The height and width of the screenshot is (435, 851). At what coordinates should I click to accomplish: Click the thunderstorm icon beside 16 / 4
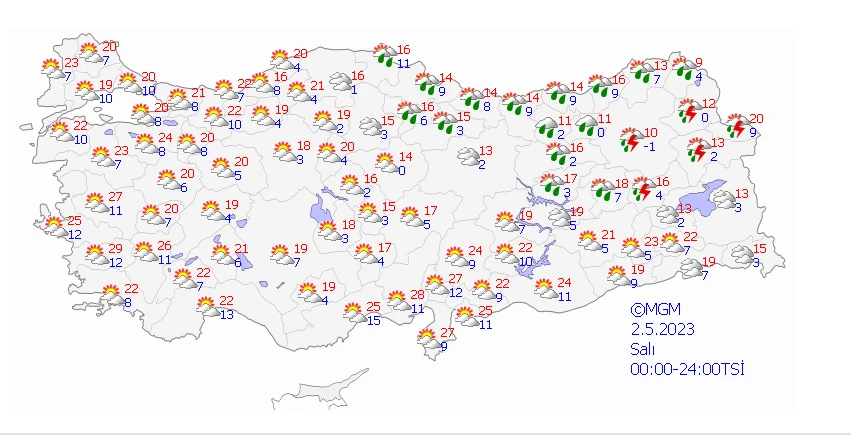tap(644, 188)
